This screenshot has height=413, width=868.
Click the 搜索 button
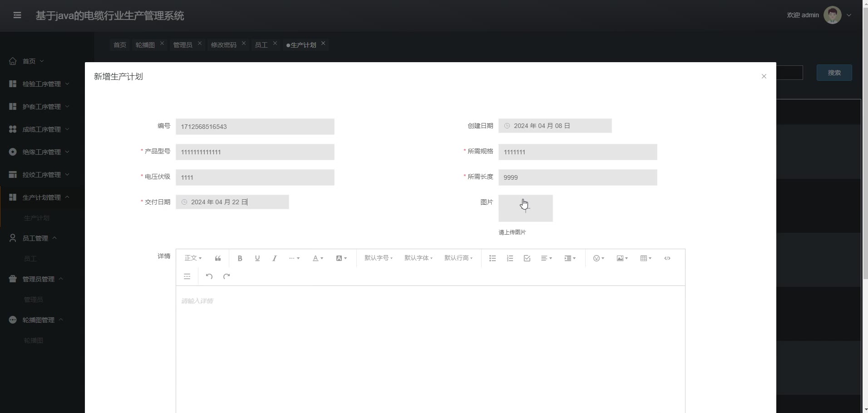834,73
